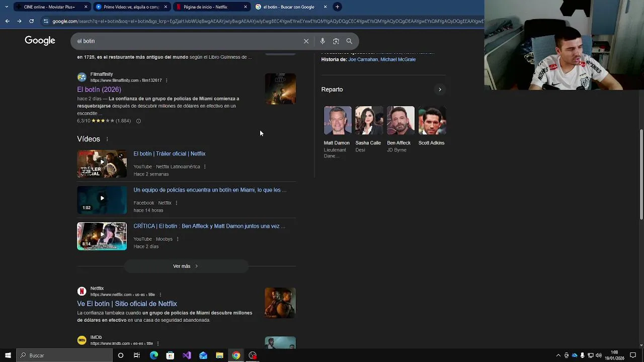Play the Facebook Netflix video thumbnail
This screenshot has width=644, height=362.
102,200
